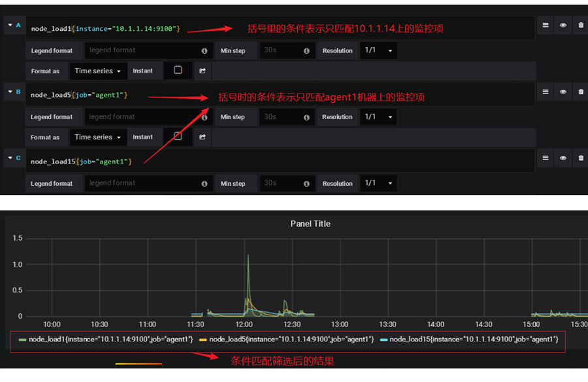Viewport: 588px width, 382px height.
Task: Delete query B using the trash icon
Action: 581,92
